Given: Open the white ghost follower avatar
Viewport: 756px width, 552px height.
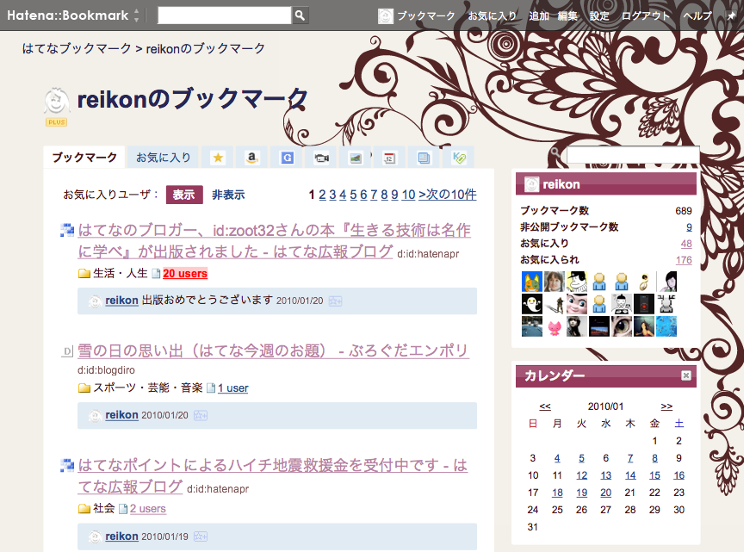Looking at the screenshot, I should coord(532,304).
